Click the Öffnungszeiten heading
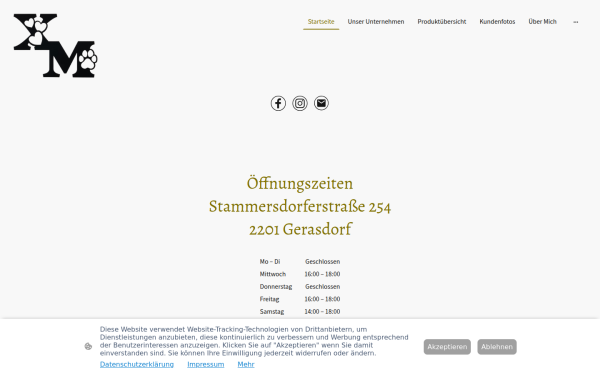The image size is (600, 375). tap(300, 183)
